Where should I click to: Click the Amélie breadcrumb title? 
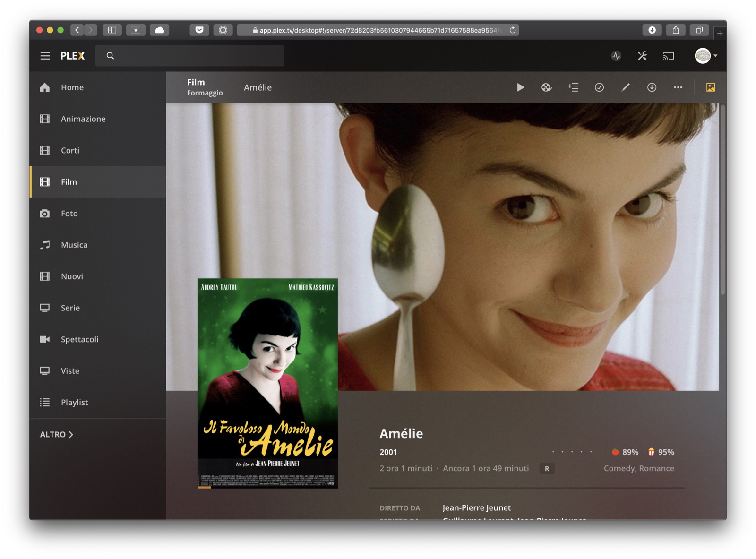pyautogui.click(x=258, y=87)
